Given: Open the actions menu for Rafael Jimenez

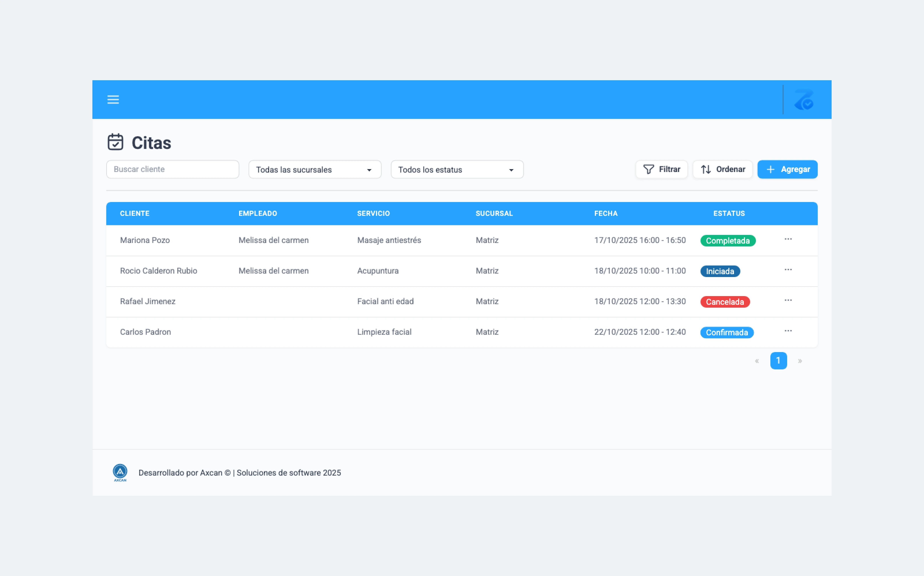Looking at the screenshot, I should (788, 300).
